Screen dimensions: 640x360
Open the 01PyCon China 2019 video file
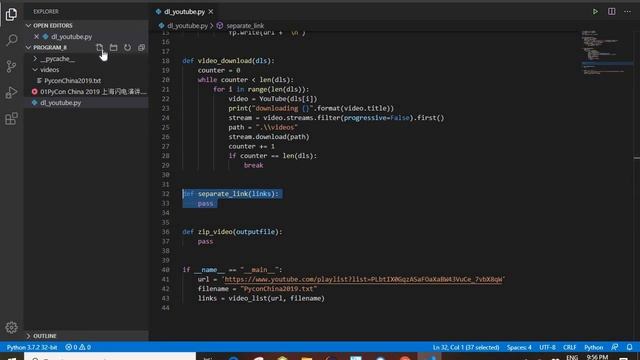tap(93, 92)
